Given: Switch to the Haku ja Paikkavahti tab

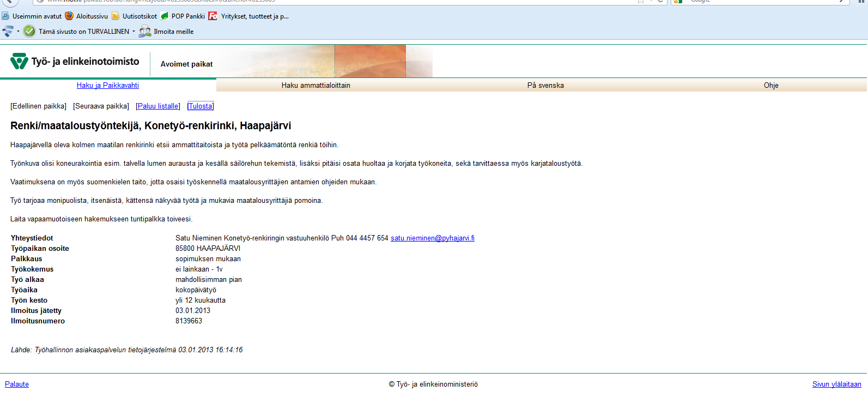Looking at the screenshot, I should tap(108, 85).
